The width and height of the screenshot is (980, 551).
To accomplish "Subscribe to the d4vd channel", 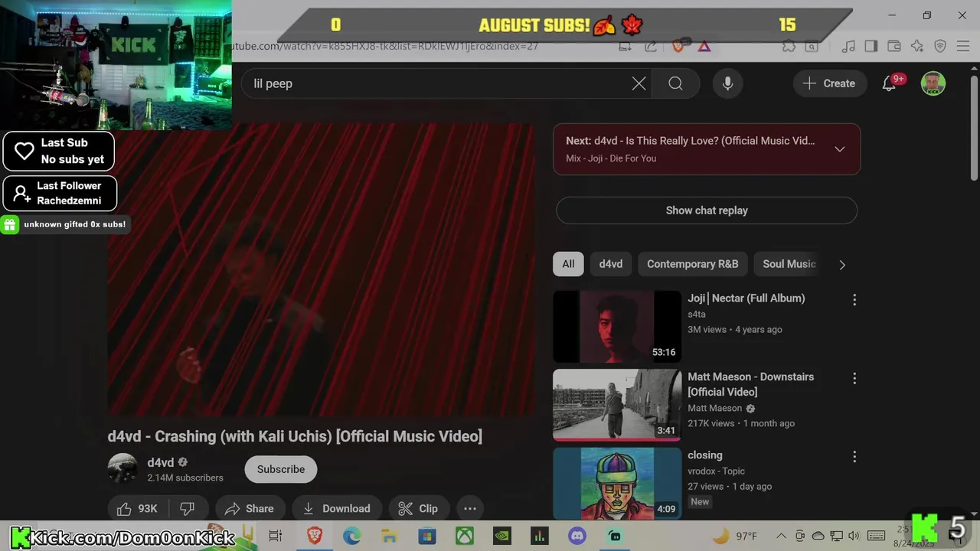I will [x=281, y=469].
